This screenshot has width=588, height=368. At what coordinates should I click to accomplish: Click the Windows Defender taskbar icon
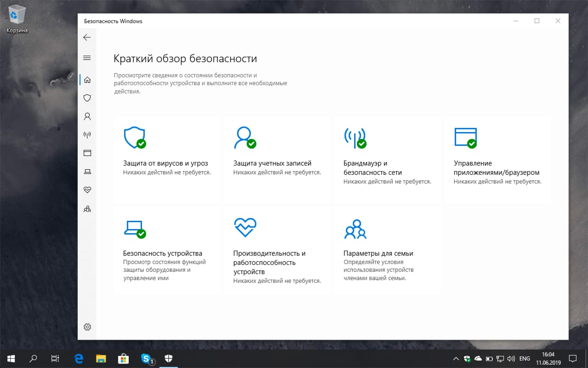tap(169, 358)
